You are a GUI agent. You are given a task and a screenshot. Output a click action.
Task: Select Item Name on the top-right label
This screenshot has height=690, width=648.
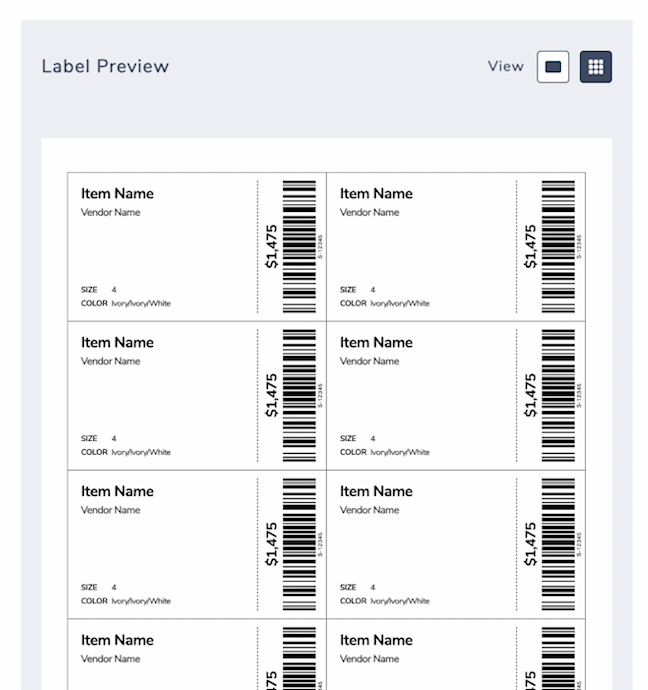tap(376, 194)
